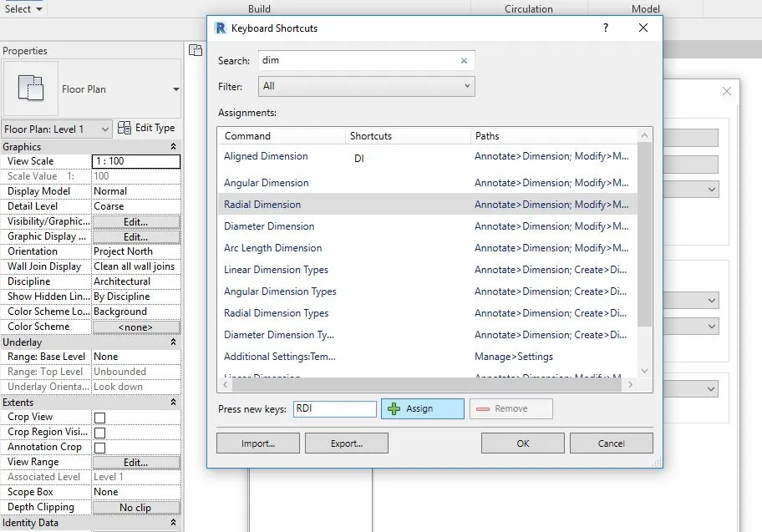Switch to the Build ribbon tab

click(259, 8)
